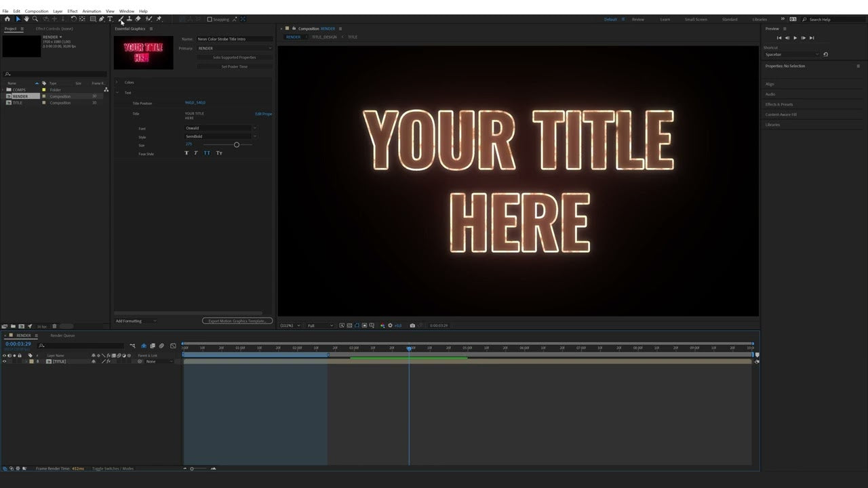This screenshot has width=868, height=488.
Task: Take a snapshot of the composition
Action: pyautogui.click(x=412, y=325)
